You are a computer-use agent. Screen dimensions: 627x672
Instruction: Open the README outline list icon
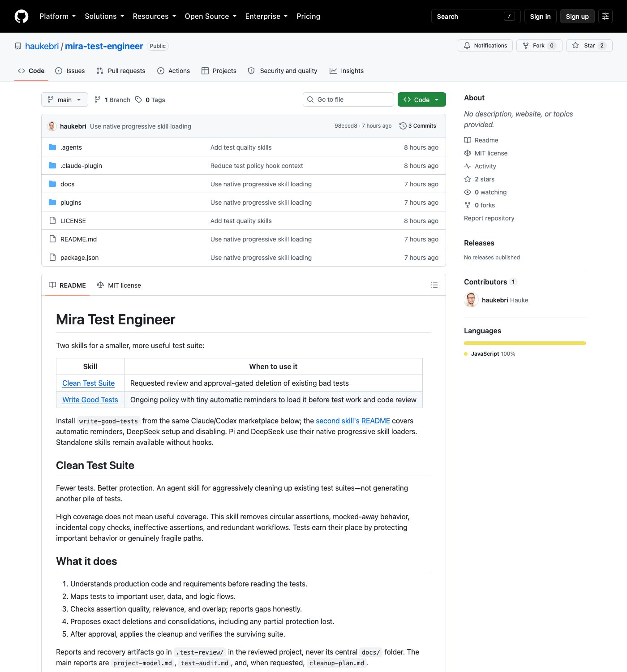coord(434,285)
